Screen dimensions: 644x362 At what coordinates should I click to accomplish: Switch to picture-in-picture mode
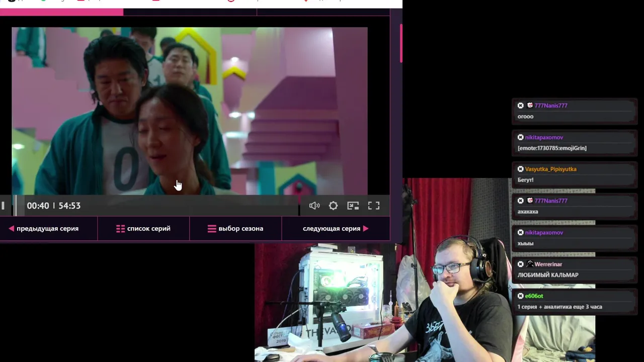pyautogui.click(x=353, y=206)
